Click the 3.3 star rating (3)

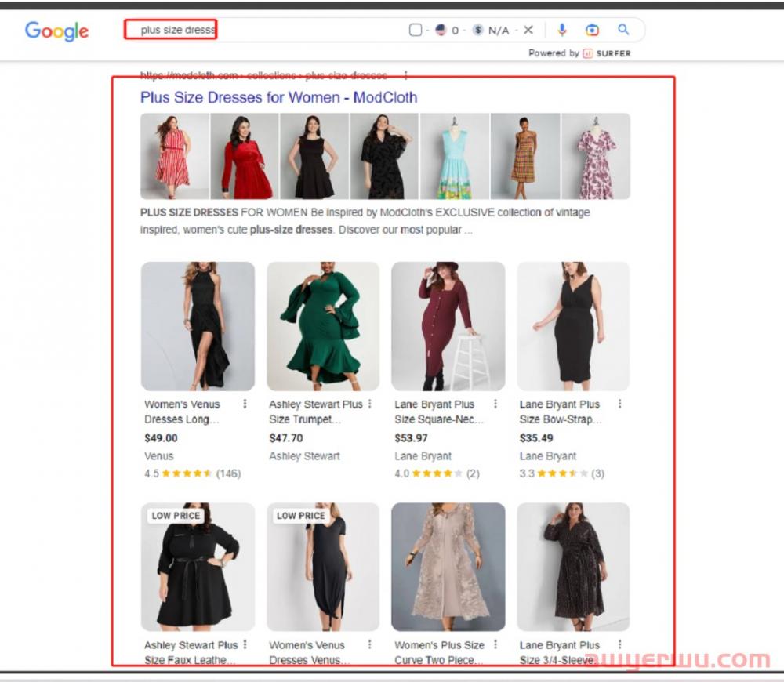(561, 473)
